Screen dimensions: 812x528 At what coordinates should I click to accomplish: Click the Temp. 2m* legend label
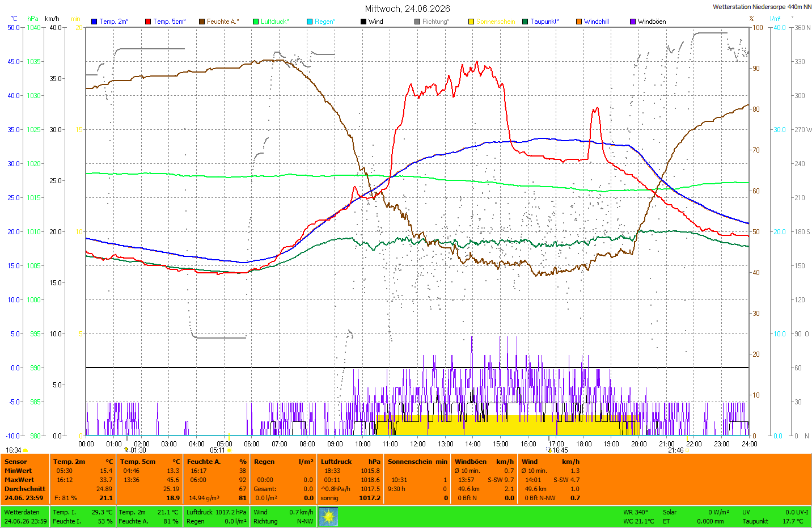coord(114,22)
